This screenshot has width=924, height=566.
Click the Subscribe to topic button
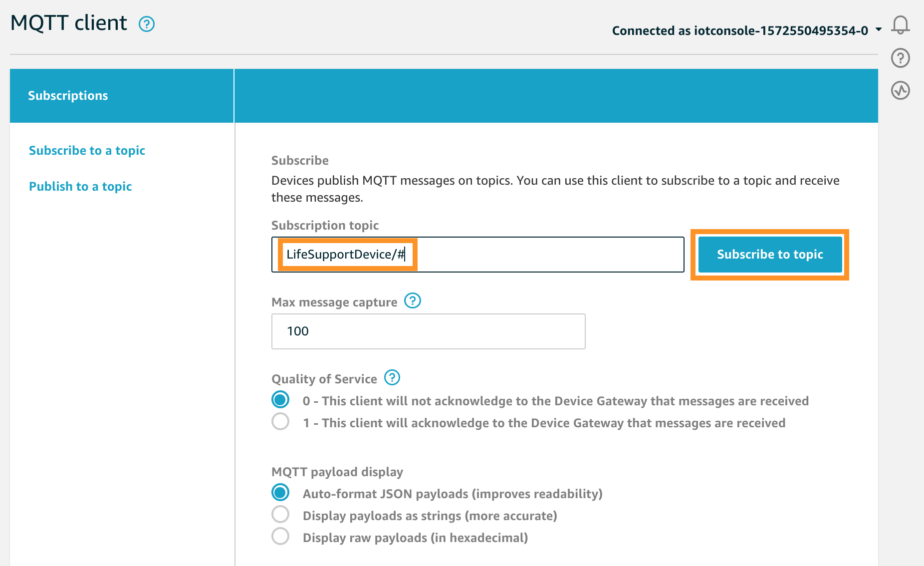[x=770, y=255]
